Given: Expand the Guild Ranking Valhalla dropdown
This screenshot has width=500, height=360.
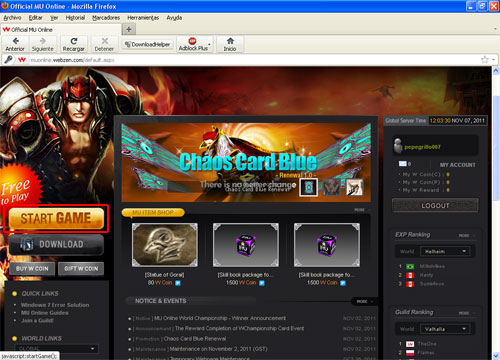Looking at the screenshot, I should pos(445,329).
